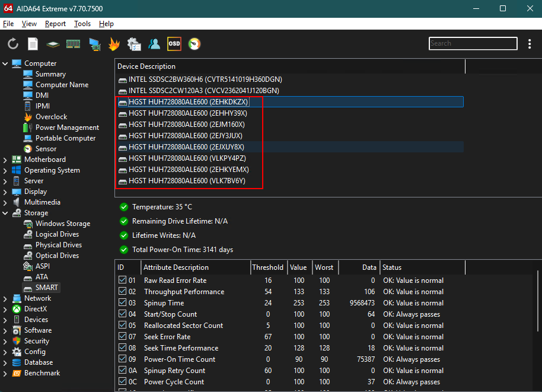542x392 pixels.
Task: Click the flame stability test icon
Action: click(x=114, y=44)
